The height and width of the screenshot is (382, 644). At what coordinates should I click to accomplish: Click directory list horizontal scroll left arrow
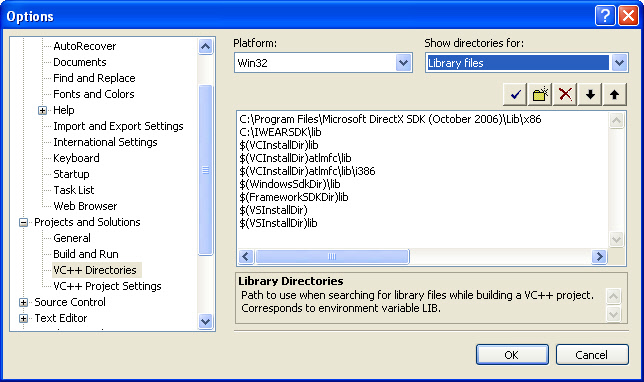[x=246, y=257]
